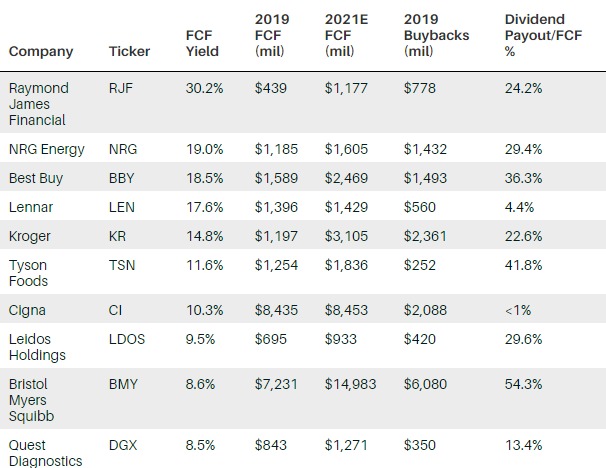The width and height of the screenshot is (606, 468).
Task: Select the BMY ticker cell
Action: (x=123, y=384)
